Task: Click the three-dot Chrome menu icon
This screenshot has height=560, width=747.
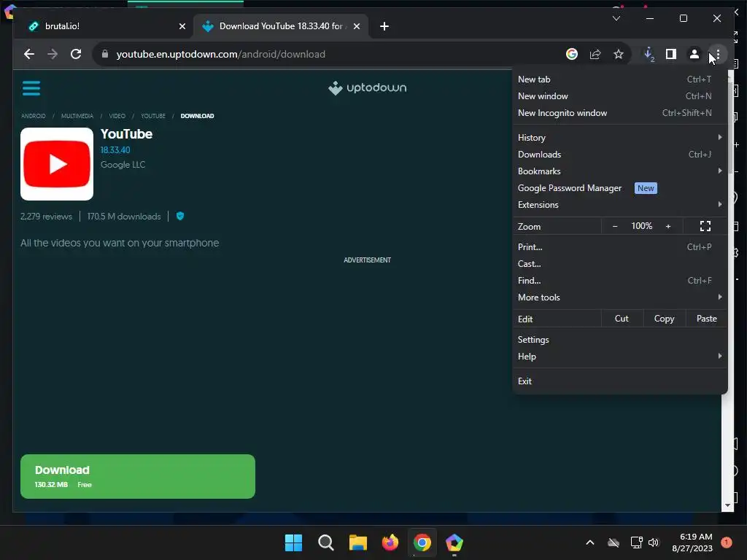Action: pos(718,54)
